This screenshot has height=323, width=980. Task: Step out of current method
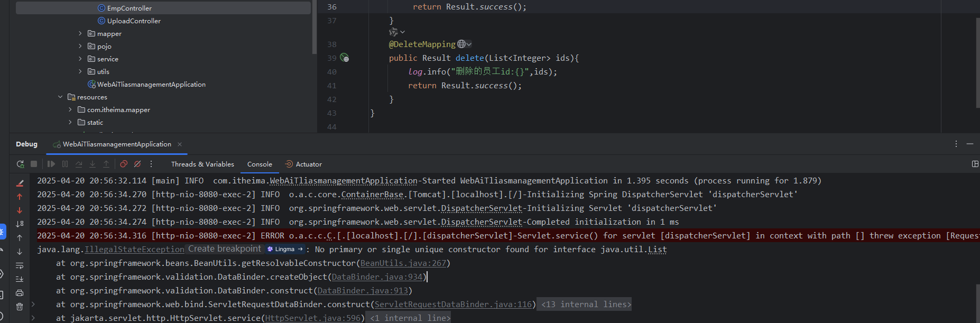tap(106, 164)
